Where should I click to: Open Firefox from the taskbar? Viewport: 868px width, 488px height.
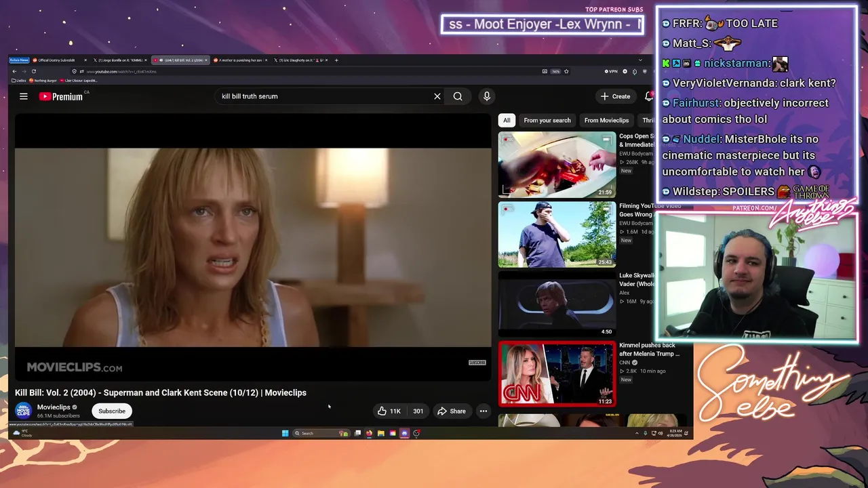coord(369,433)
